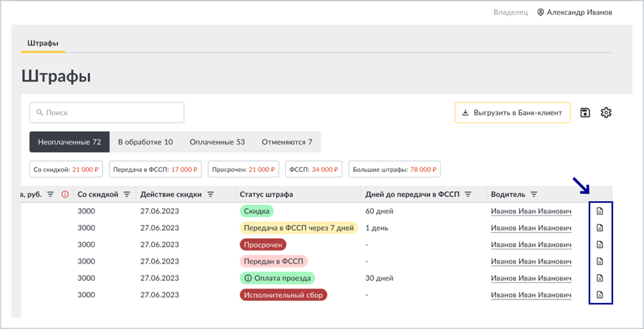Click Выгрузить в Банк-клиент button
This screenshot has height=329, width=644.
click(x=512, y=112)
